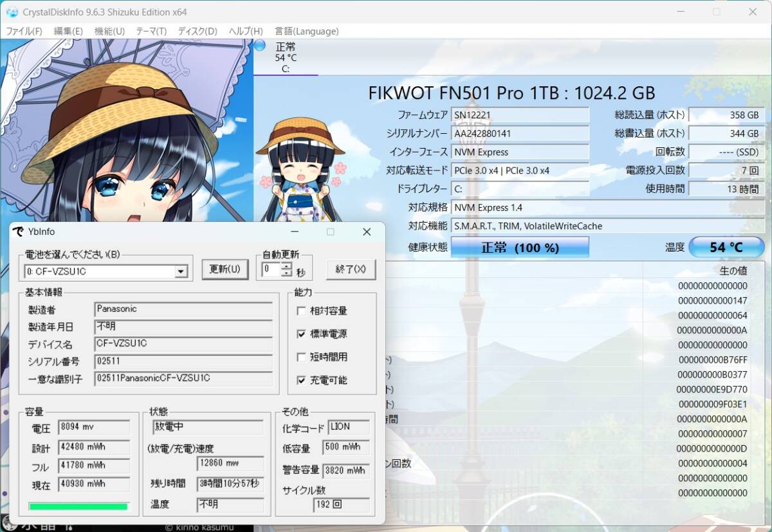Click the ファームウェア field SN12221
Screen dimensions: 772x532
point(520,115)
